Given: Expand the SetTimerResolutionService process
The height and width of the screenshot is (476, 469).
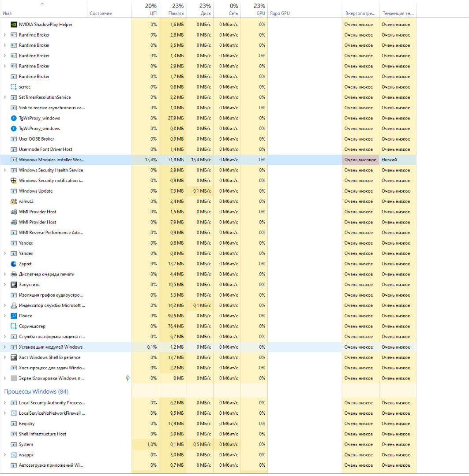Looking at the screenshot, I should tap(4, 97).
